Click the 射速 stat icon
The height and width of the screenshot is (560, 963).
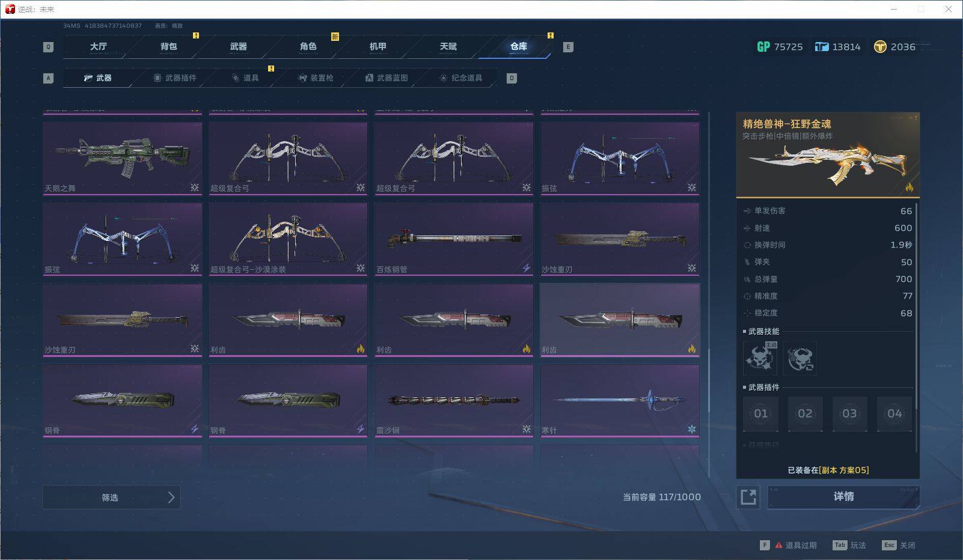(747, 228)
